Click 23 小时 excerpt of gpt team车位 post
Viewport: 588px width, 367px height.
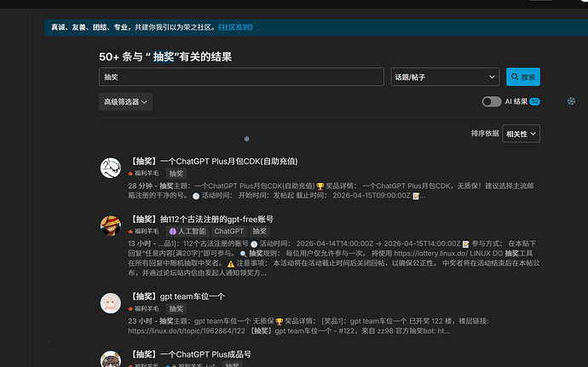click(308, 326)
